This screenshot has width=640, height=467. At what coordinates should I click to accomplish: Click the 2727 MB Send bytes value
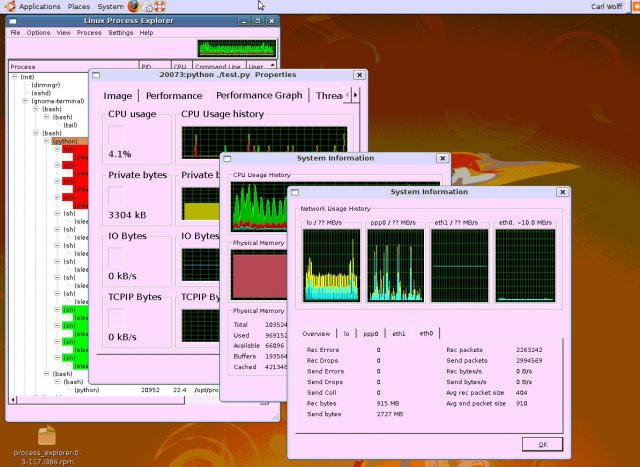coord(389,414)
